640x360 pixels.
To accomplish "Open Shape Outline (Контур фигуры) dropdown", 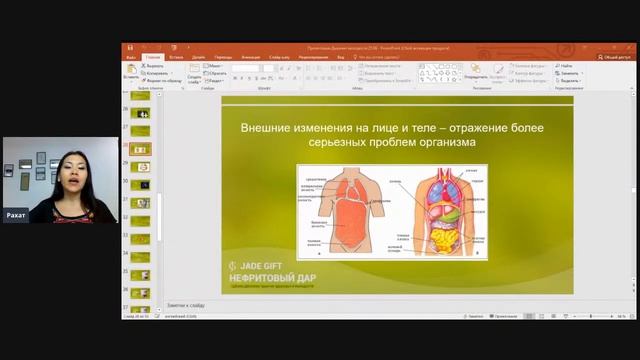I will tap(527, 73).
